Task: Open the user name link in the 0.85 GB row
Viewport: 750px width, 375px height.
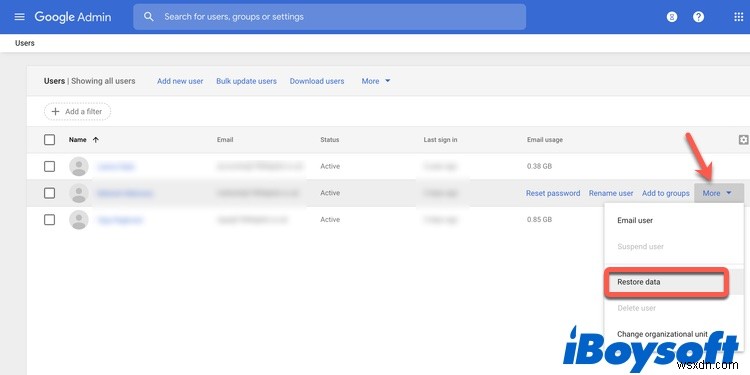Action: coord(120,220)
